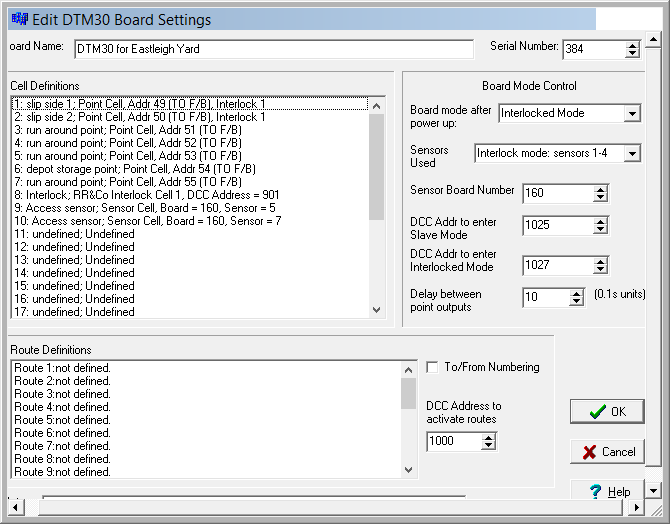Increase the DCC Address to activate routes
This screenshot has width=670, height=524.
[487, 436]
